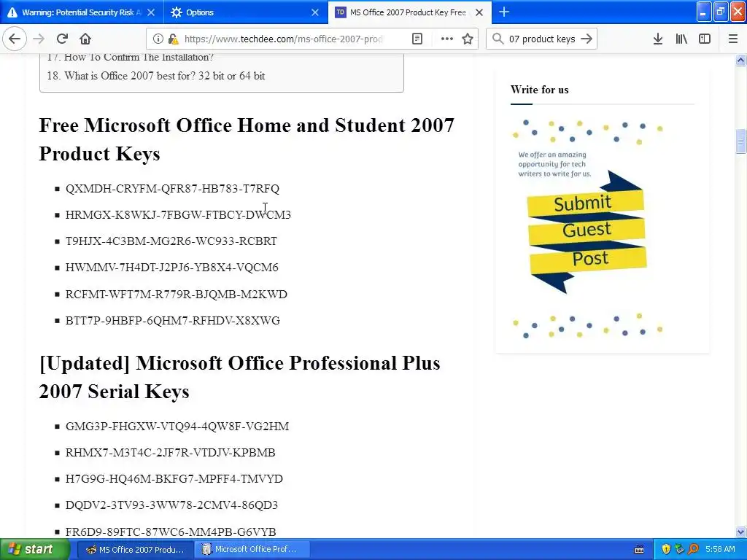This screenshot has height=560, width=747.
Task: Open the Windows Start menu
Action: click(x=34, y=549)
